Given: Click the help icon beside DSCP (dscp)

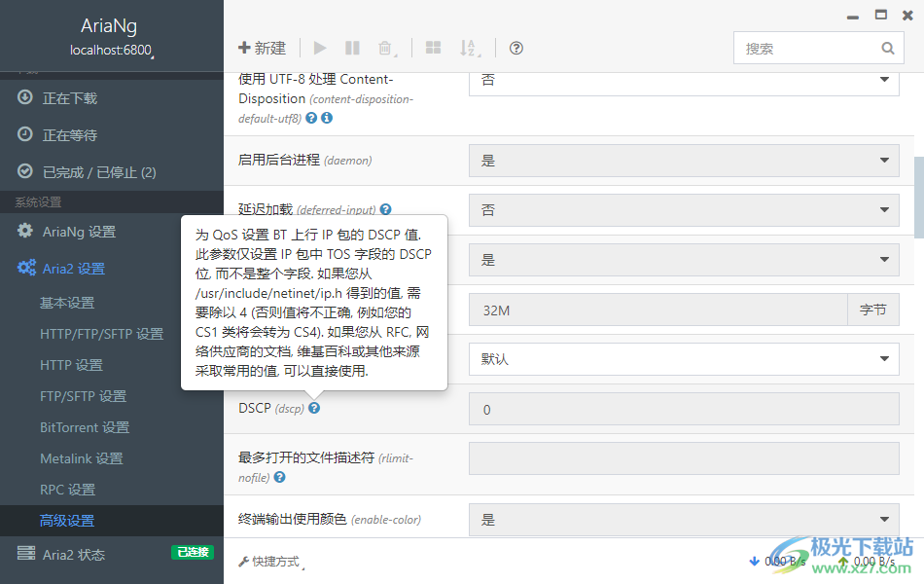Looking at the screenshot, I should tap(314, 408).
